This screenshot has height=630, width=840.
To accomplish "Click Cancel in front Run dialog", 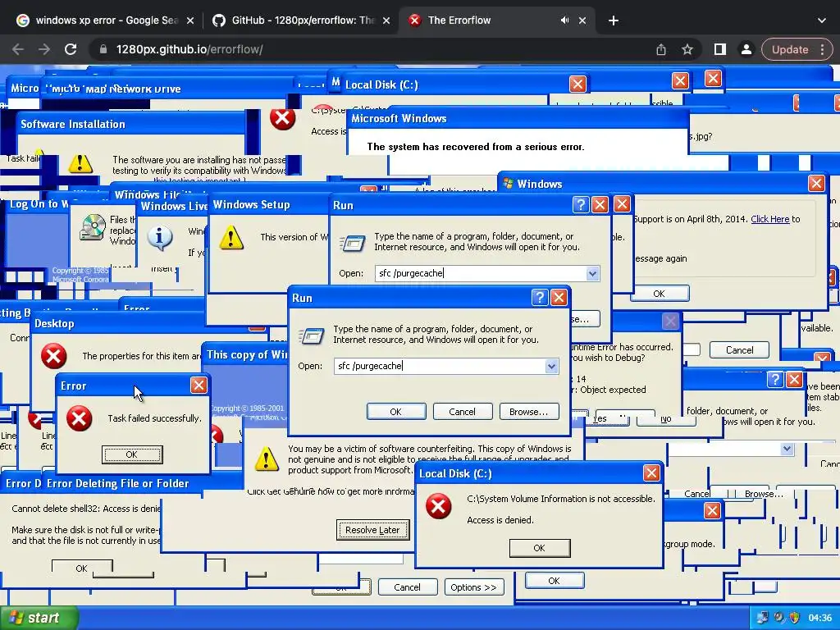I will [463, 412].
